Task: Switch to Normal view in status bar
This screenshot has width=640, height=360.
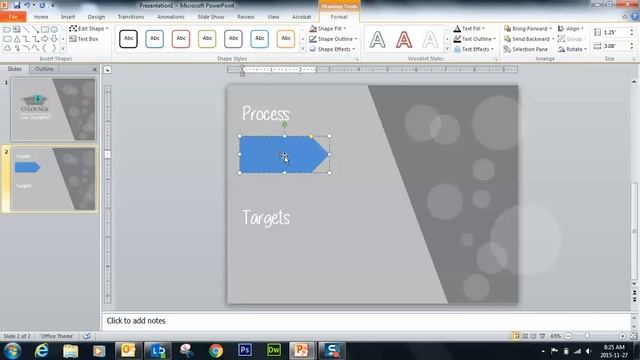Action: 516,336
